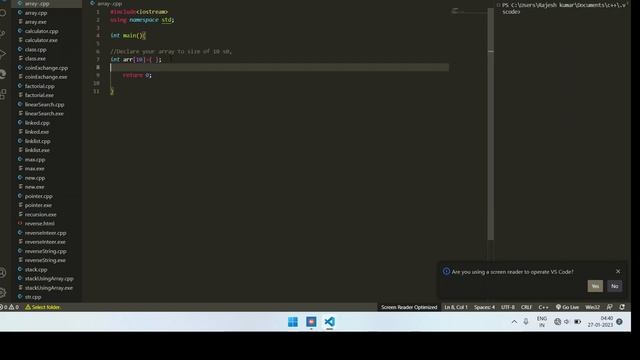
Task: Dismiss the screen reader notification
Action: [618, 271]
